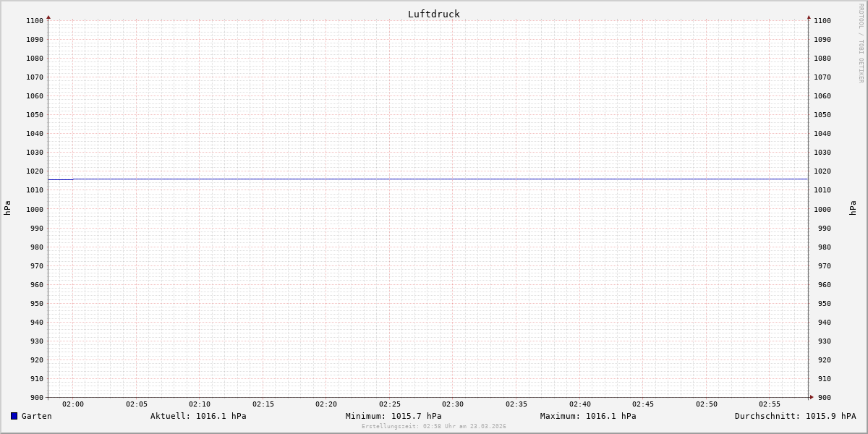Select the 02:55 time axis label
This screenshot has height=434, width=868.
(770, 404)
